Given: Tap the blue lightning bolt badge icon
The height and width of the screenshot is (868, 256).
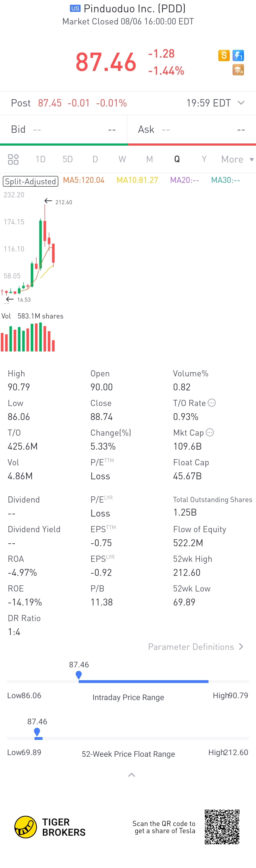Looking at the screenshot, I should coord(238,55).
